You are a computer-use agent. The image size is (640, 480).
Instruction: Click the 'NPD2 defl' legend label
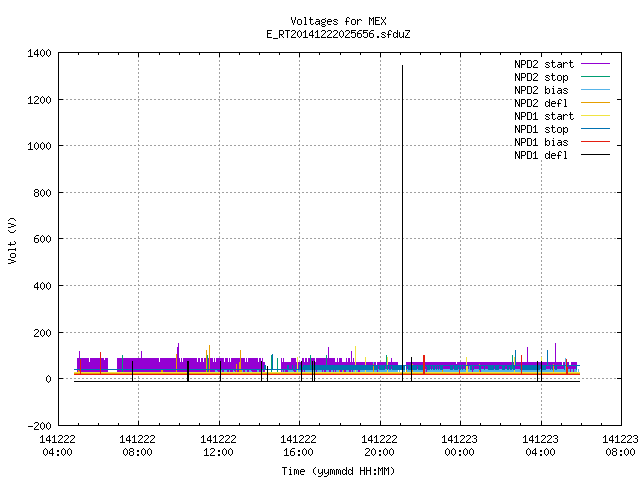(541, 103)
